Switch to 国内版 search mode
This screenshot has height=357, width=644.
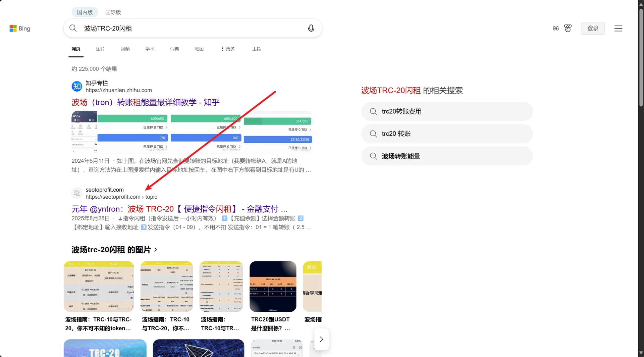(x=85, y=12)
